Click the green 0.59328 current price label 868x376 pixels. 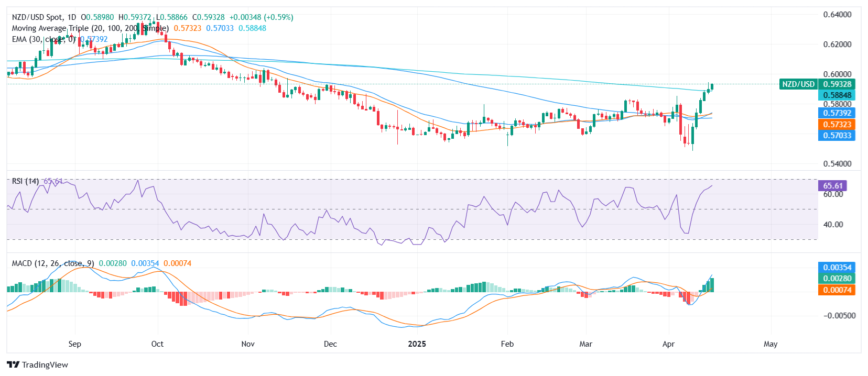click(x=837, y=84)
